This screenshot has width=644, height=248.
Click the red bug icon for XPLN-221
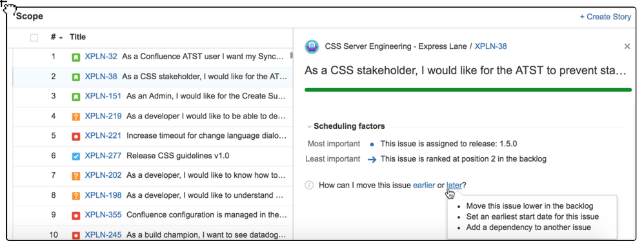[75, 136]
